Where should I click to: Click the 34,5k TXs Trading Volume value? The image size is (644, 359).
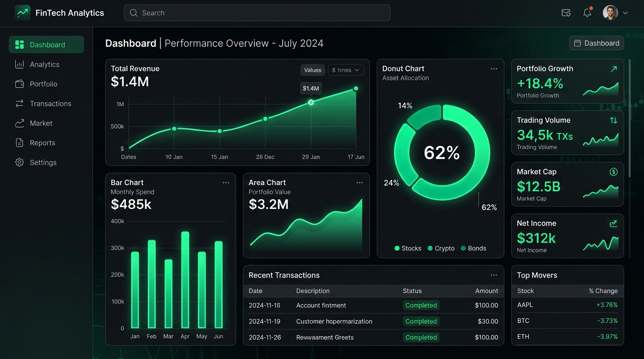(x=545, y=136)
